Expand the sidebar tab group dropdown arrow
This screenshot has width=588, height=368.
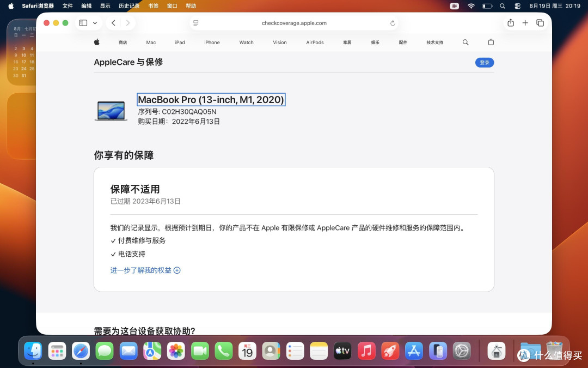pos(95,23)
